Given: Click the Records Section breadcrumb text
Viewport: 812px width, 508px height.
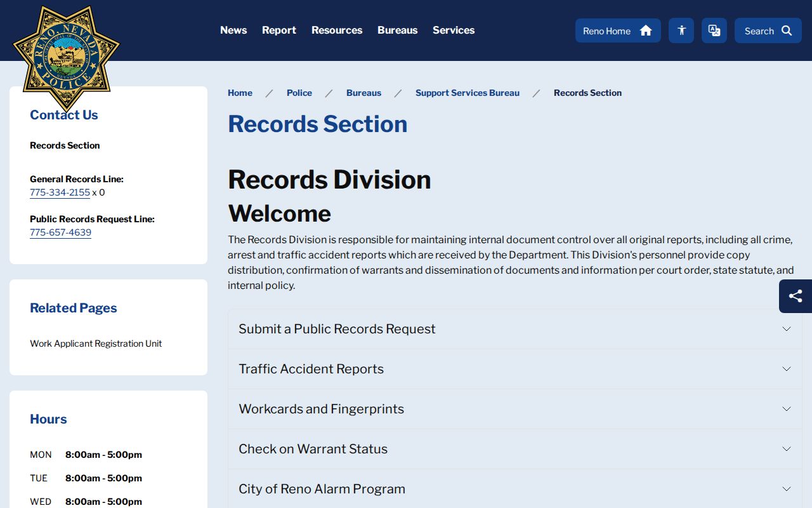Looking at the screenshot, I should coord(587,93).
